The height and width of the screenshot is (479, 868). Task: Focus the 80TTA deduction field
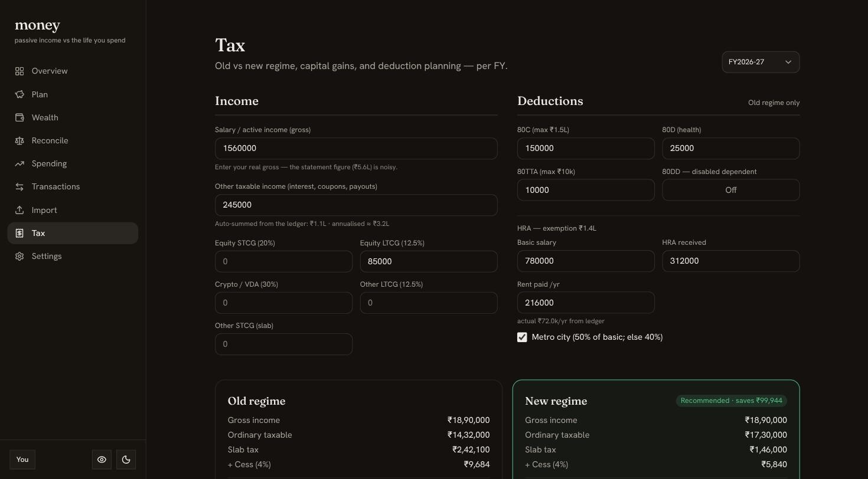tap(586, 190)
